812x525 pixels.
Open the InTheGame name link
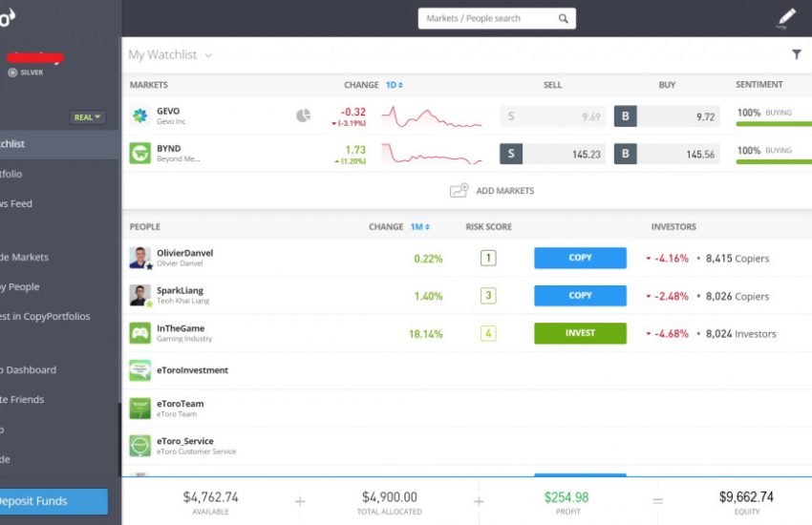(181, 328)
